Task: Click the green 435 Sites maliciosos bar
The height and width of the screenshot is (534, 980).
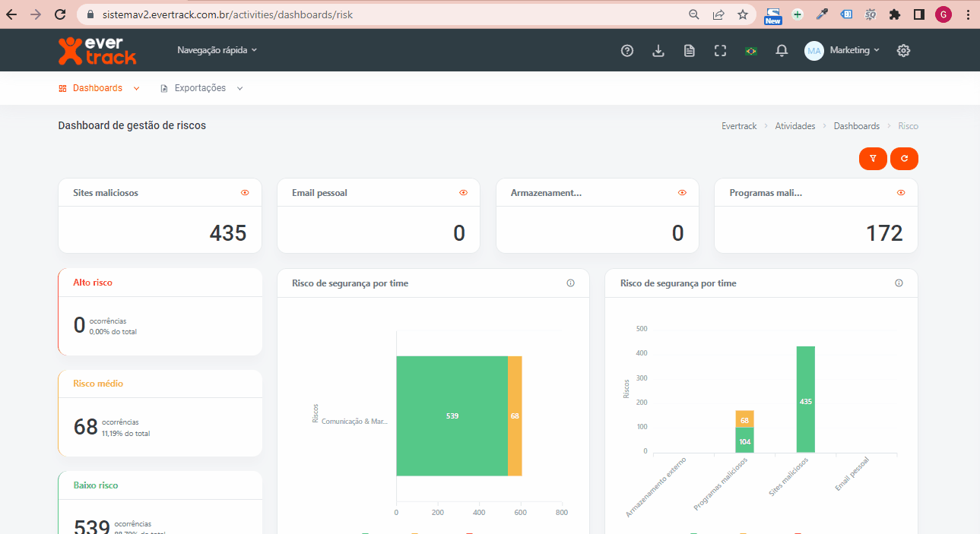Action: 805,400
